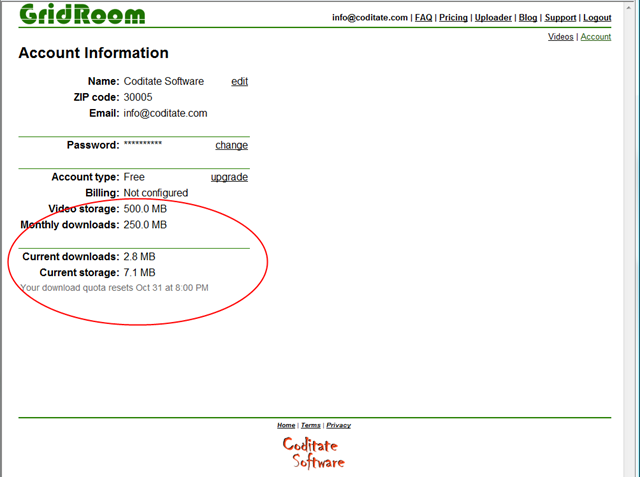Open the Privacy footer link
640x477 pixels.
click(x=338, y=425)
